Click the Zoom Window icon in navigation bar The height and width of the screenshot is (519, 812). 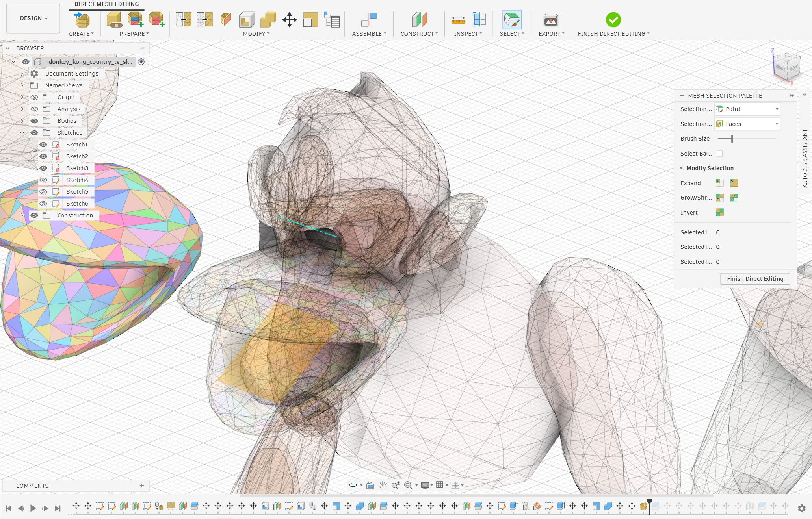tap(409, 485)
